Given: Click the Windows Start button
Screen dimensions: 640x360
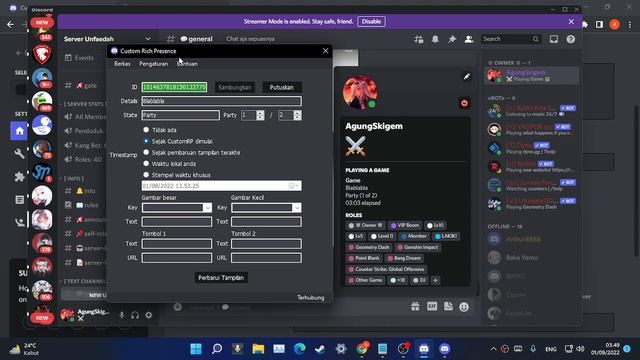Looking at the screenshot, I should [196, 349].
